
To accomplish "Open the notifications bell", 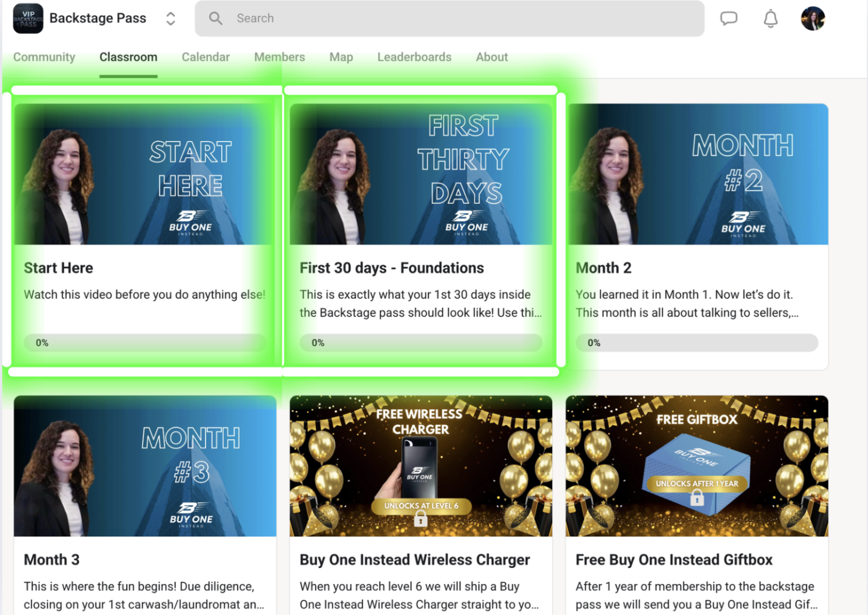I will click(x=770, y=19).
